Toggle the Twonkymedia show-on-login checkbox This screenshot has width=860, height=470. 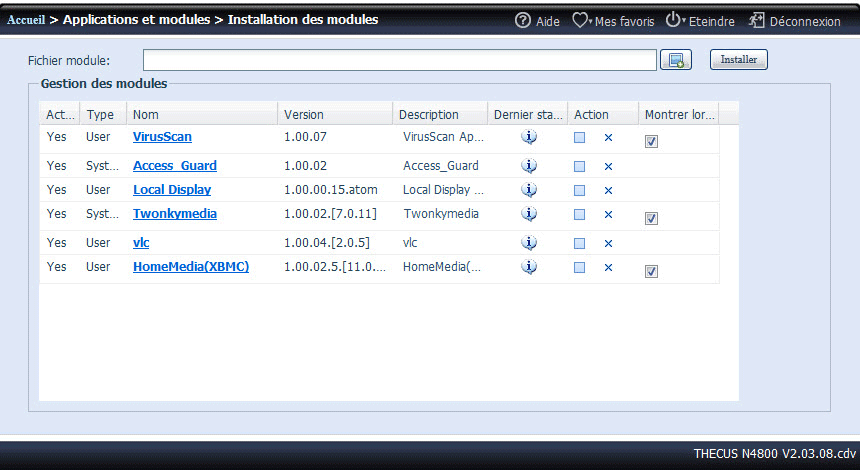[651, 218]
